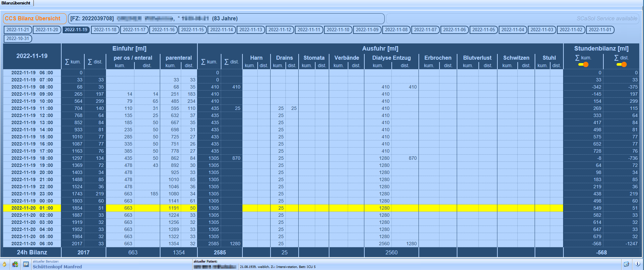Switch to the 2022-11-08 date tab
This screenshot has height=270, width=644.
pos(396,30)
